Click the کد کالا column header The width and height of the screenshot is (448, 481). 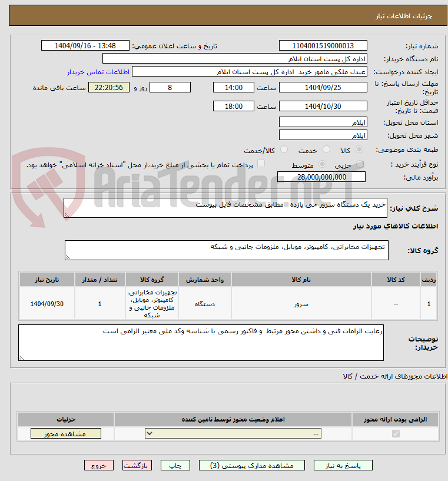pyautogui.click(x=396, y=280)
